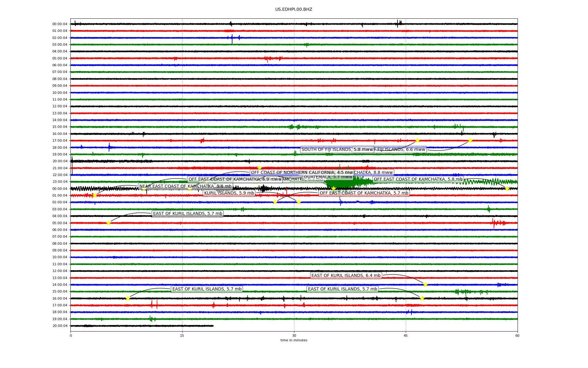Select the OFF COAST OF NORTHERN CALIFORNIA annotation
Screen dimensions: 588x368
[x=302, y=172]
